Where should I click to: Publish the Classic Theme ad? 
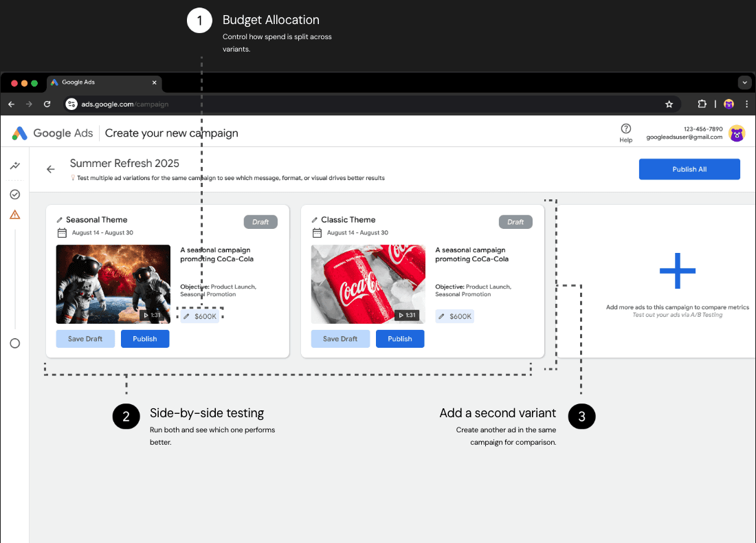[400, 339]
